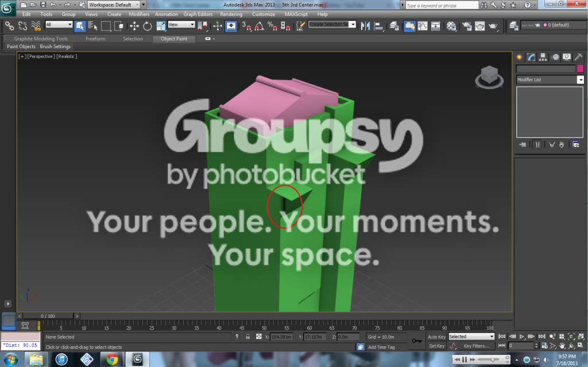Click the Set Key button
The width and height of the screenshot is (588, 367).
coord(436,346)
